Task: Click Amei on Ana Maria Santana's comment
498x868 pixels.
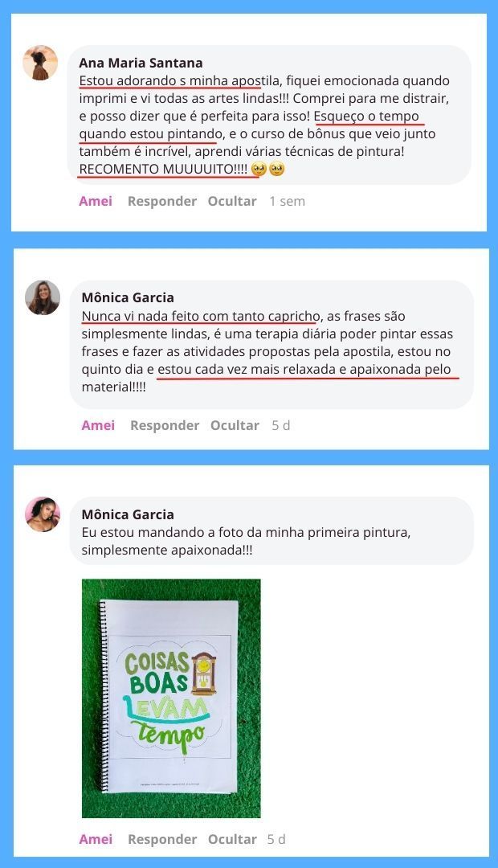Action: click(96, 201)
